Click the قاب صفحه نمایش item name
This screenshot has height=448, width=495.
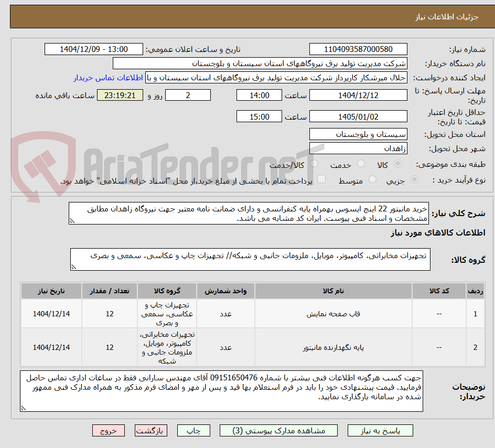(x=333, y=314)
